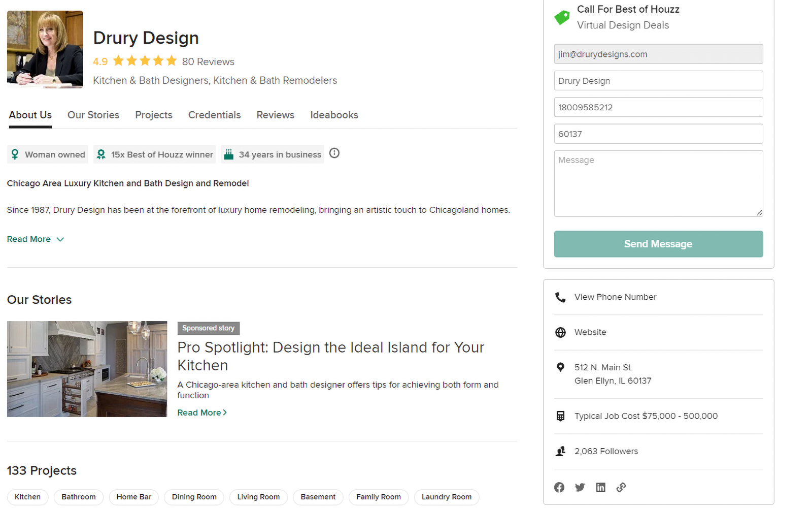Click the Twitter share icon
This screenshot has width=812, height=508.
click(x=580, y=487)
